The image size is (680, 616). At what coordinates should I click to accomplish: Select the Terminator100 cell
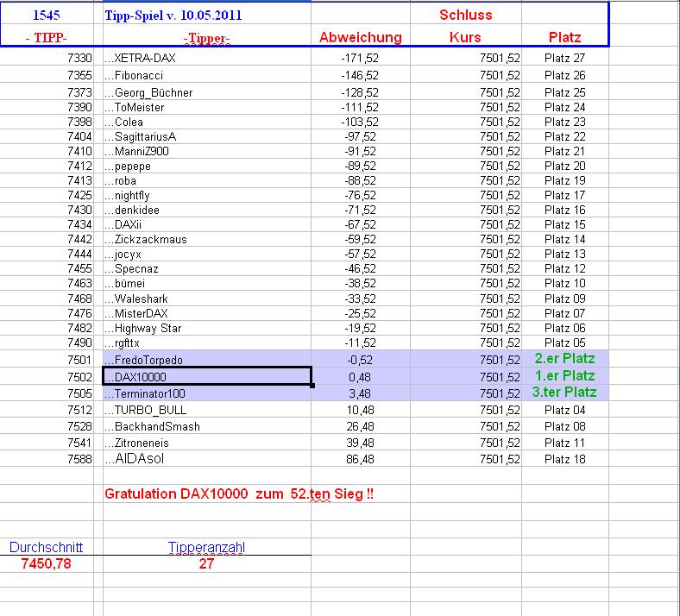[207, 393]
